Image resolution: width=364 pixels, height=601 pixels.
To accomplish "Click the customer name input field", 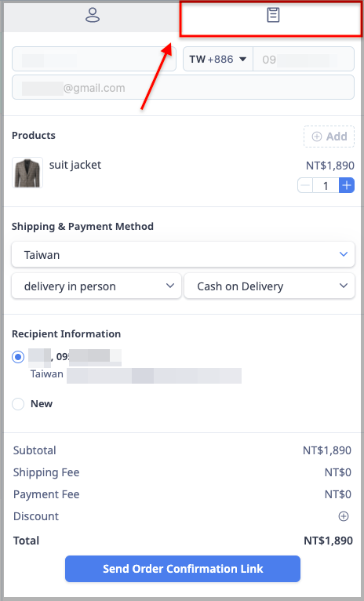I will (94, 60).
